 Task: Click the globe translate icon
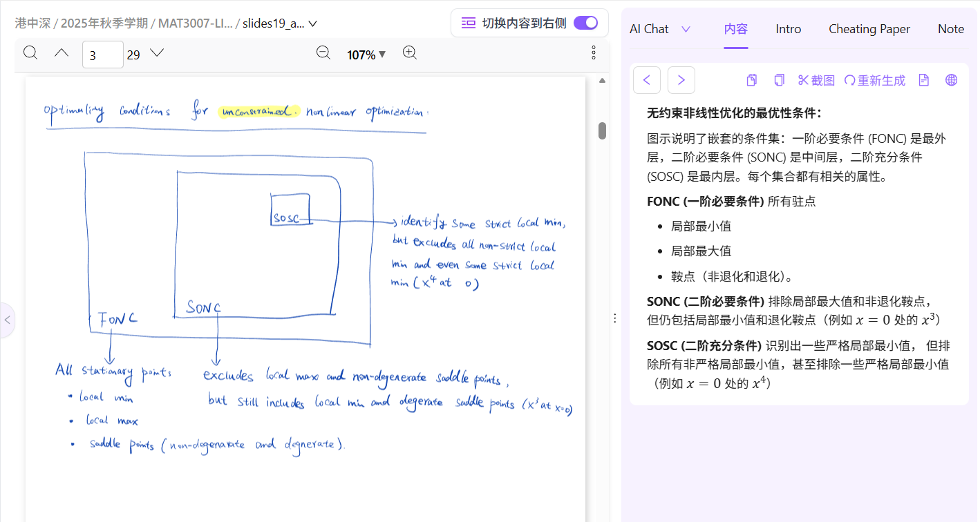pos(952,80)
